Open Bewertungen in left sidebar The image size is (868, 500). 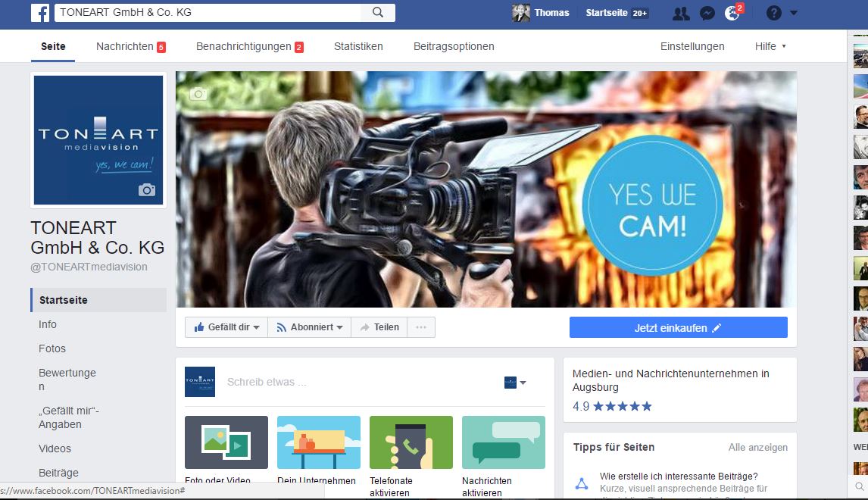(x=67, y=380)
